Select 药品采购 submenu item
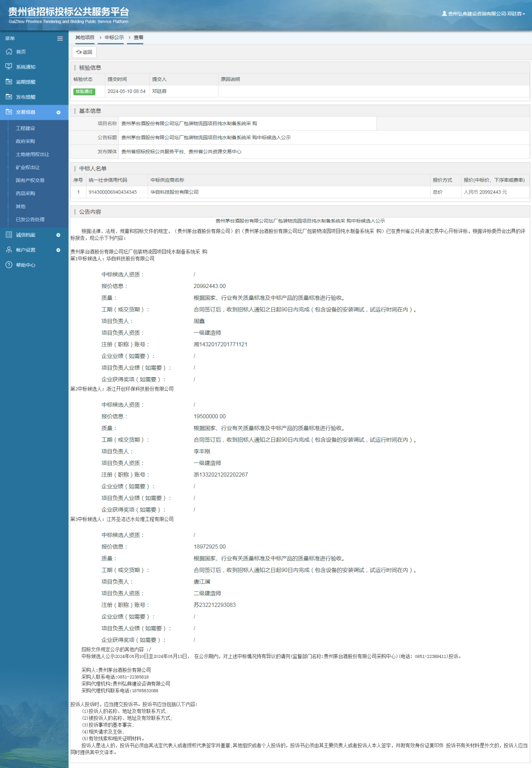The image size is (532, 768). (25, 193)
